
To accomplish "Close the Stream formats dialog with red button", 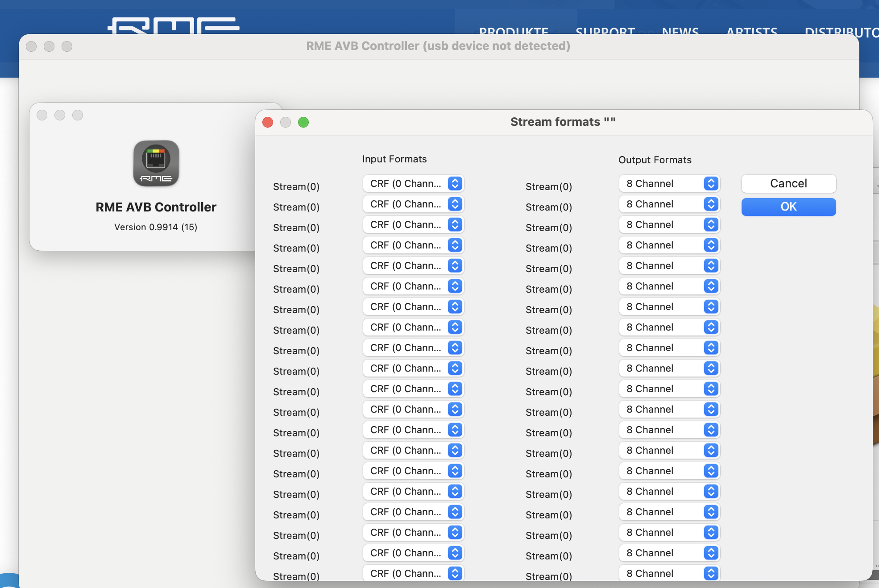I will tap(268, 122).
